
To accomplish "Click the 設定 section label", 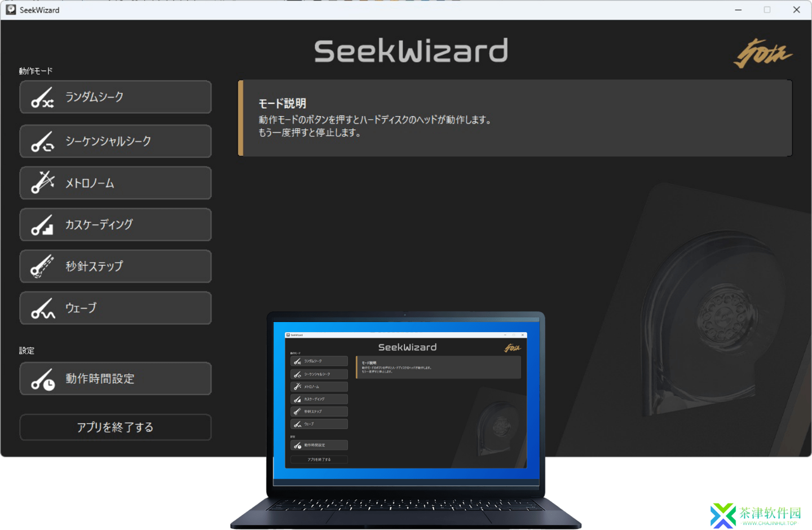I will [27, 351].
